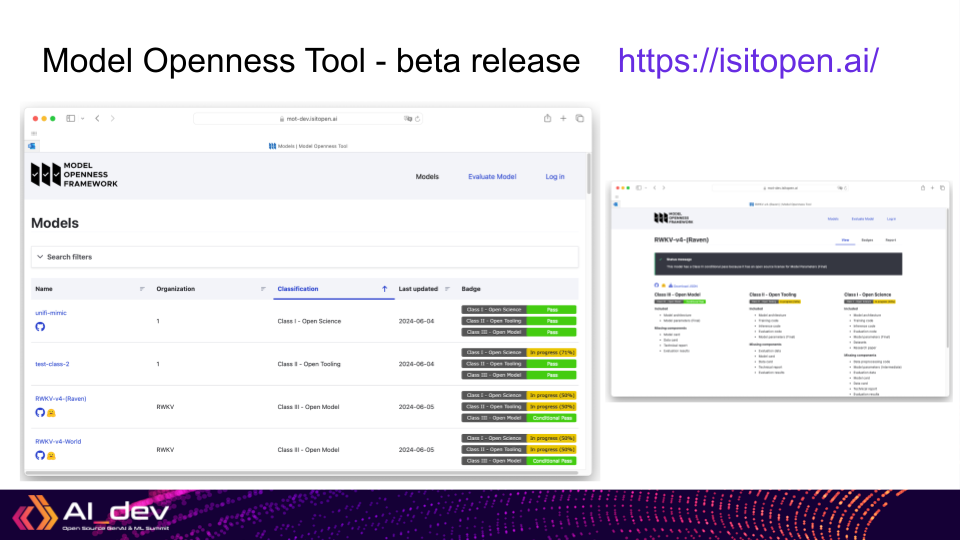Open the test-class-2 model link

[52, 364]
